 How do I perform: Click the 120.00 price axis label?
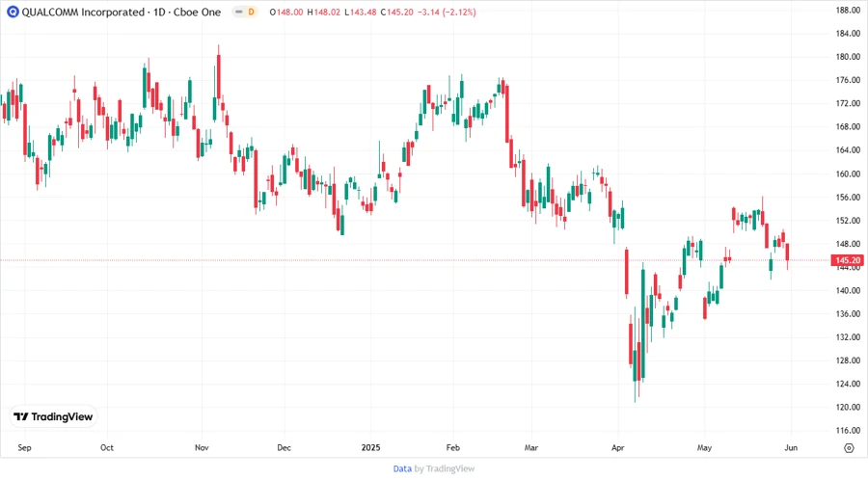click(x=848, y=407)
